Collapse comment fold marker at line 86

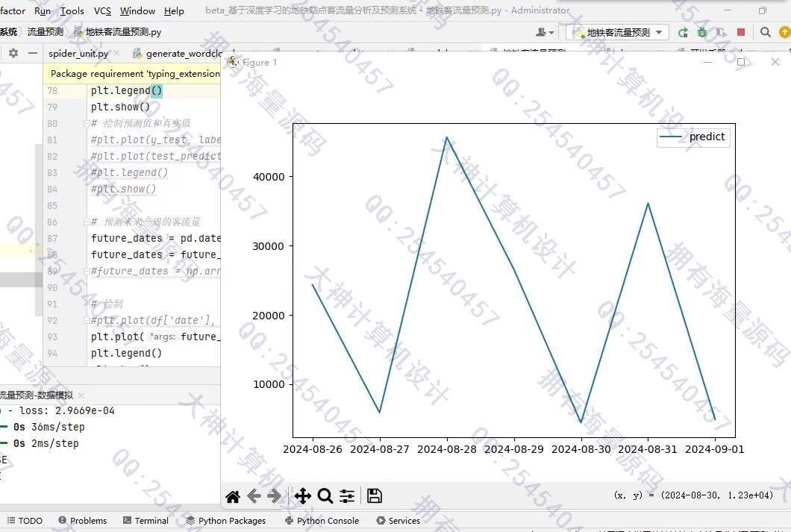click(x=87, y=222)
